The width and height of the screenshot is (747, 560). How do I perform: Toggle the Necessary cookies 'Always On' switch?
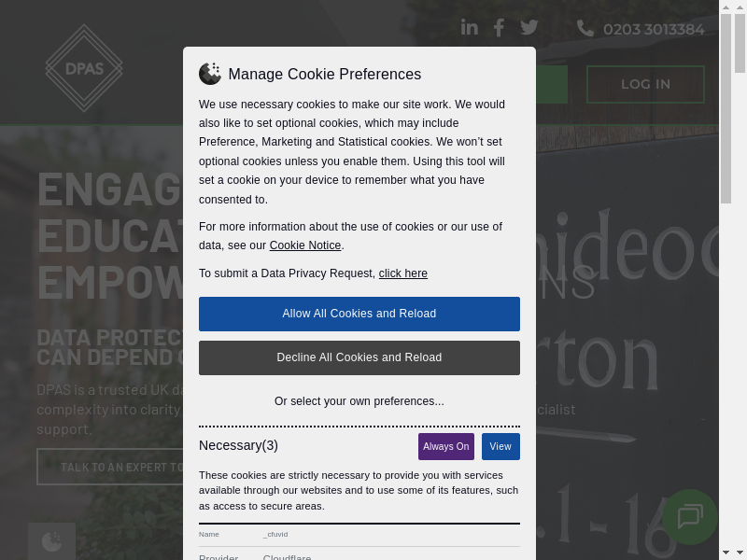click(x=446, y=446)
